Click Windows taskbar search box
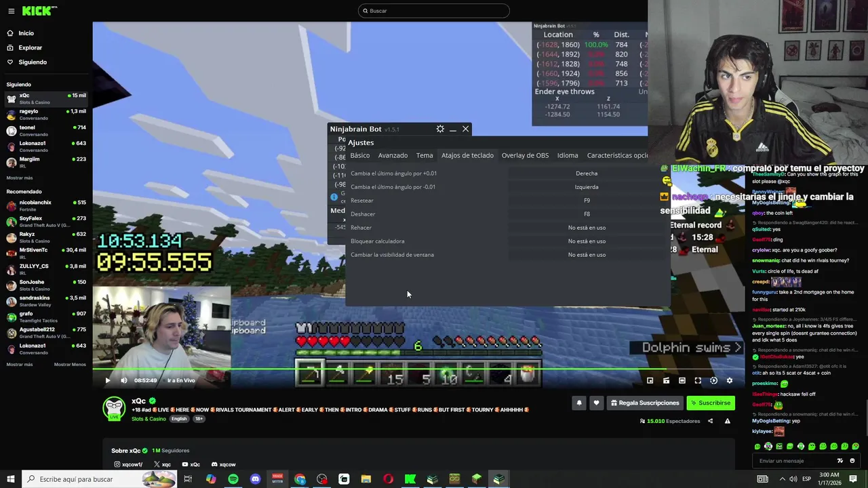The height and width of the screenshot is (488, 868). click(x=99, y=479)
